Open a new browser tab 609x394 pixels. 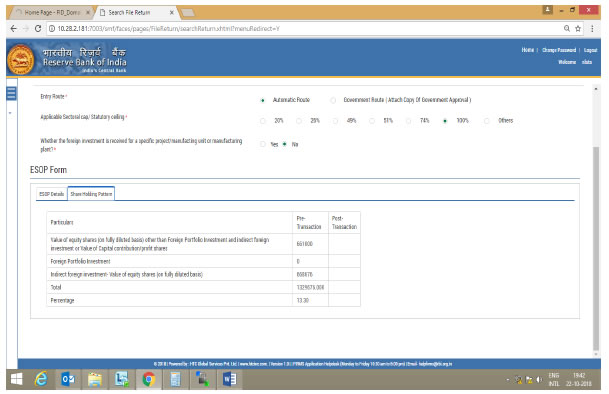click(x=188, y=13)
